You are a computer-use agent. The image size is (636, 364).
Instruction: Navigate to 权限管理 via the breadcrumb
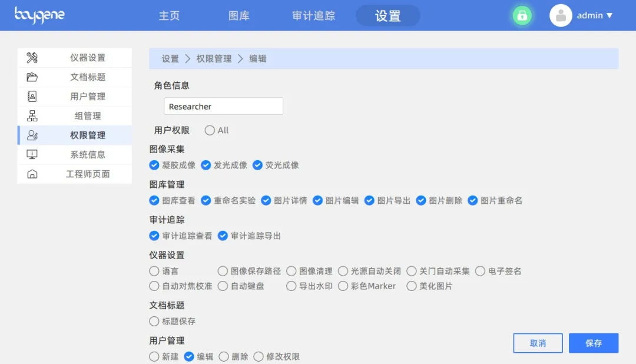coord(213,58)
